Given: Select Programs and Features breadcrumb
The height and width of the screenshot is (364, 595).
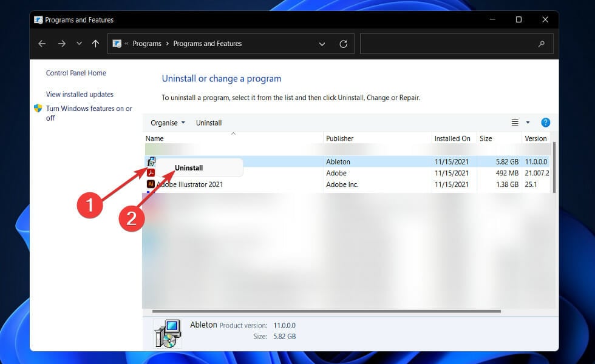Looking at the screenshot, I should point(208,44).
